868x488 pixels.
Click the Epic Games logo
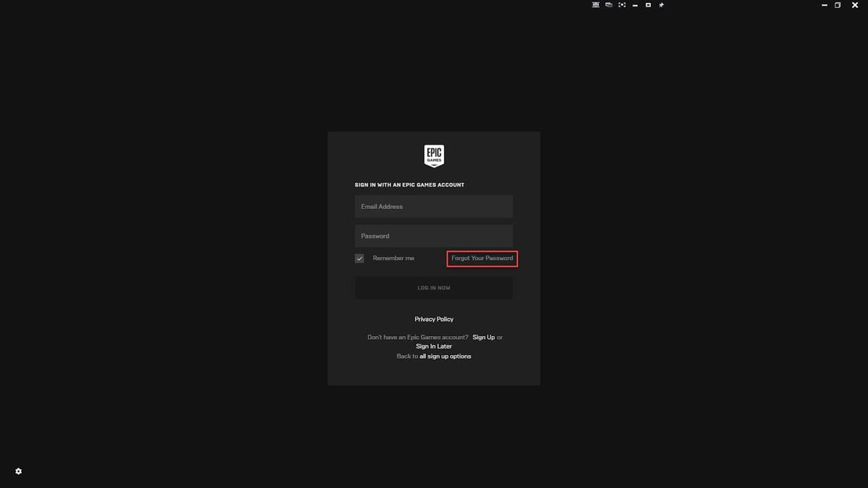tap(434, 155)
